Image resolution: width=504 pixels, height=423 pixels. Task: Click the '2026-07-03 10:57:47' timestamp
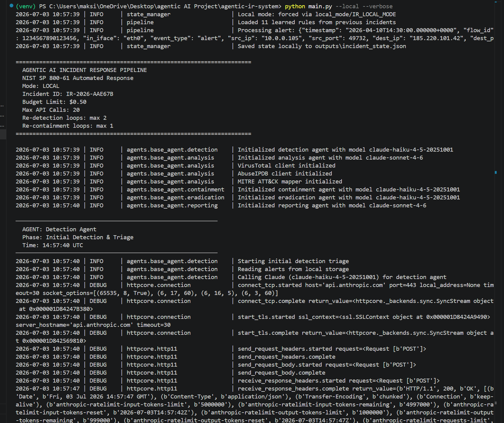[47, 389]
